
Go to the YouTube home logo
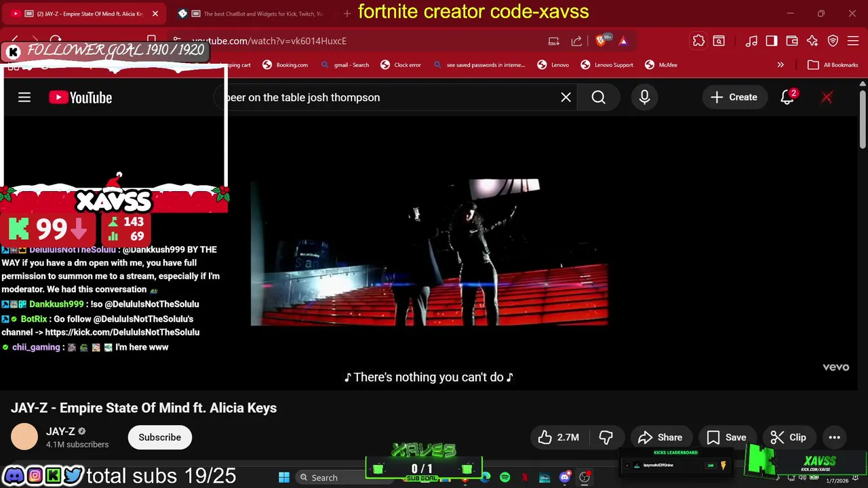click(x=80, y=98)
